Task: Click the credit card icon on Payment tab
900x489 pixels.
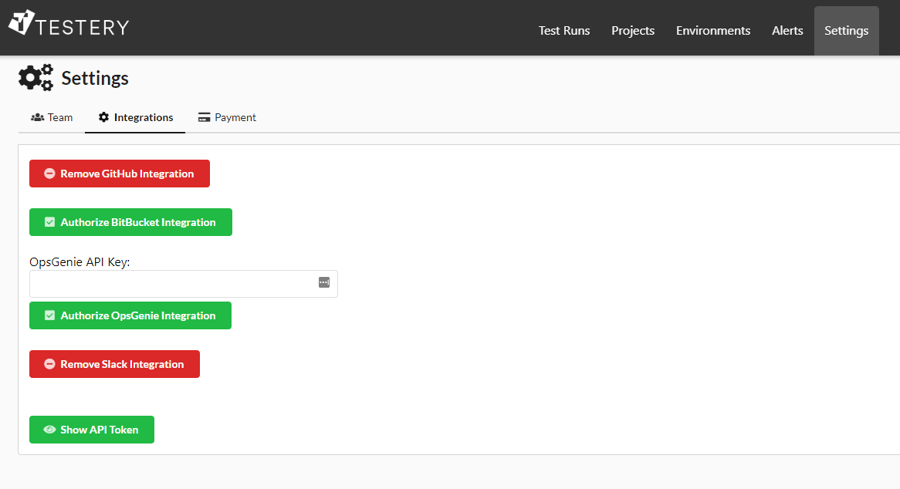Action: pos(204,117)
